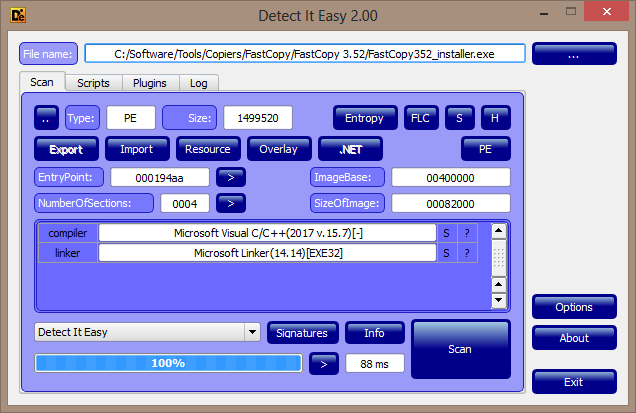The width and height of the screenshot is (636, 413).
Task: Click the file name path field
Action: coord(305,54)
